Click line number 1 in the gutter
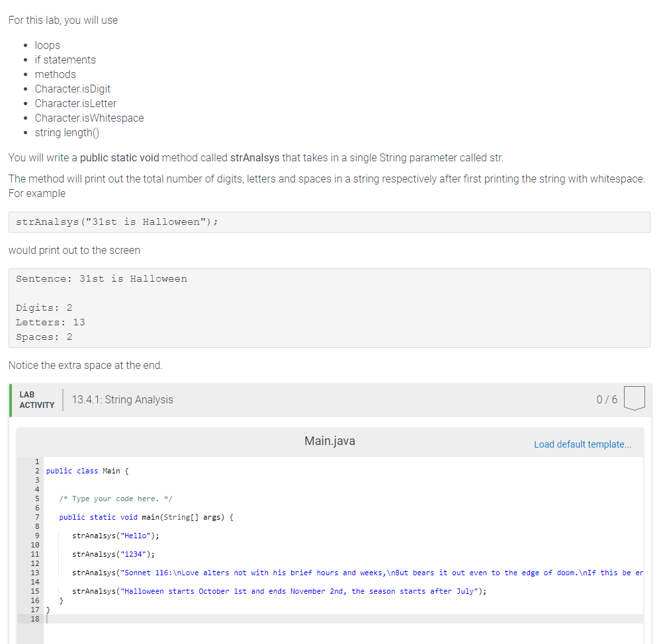This screenshot has width=663, height=644. (36, 462)
